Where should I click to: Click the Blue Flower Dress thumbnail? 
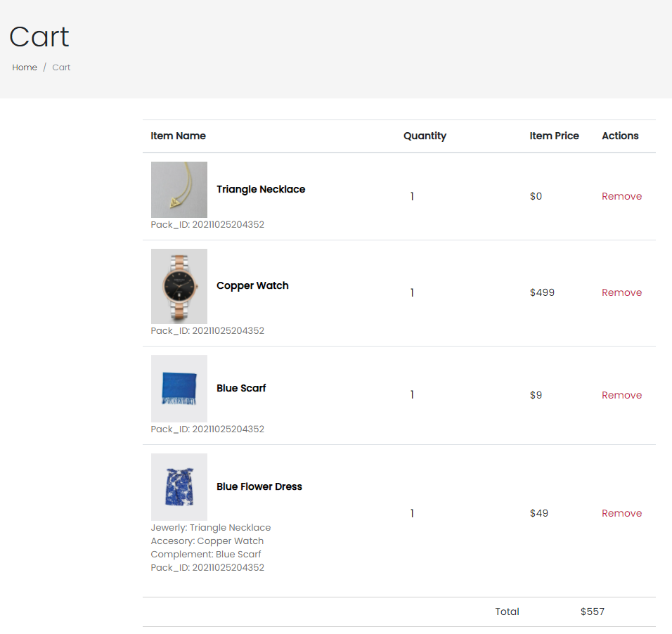click(179, 487)
